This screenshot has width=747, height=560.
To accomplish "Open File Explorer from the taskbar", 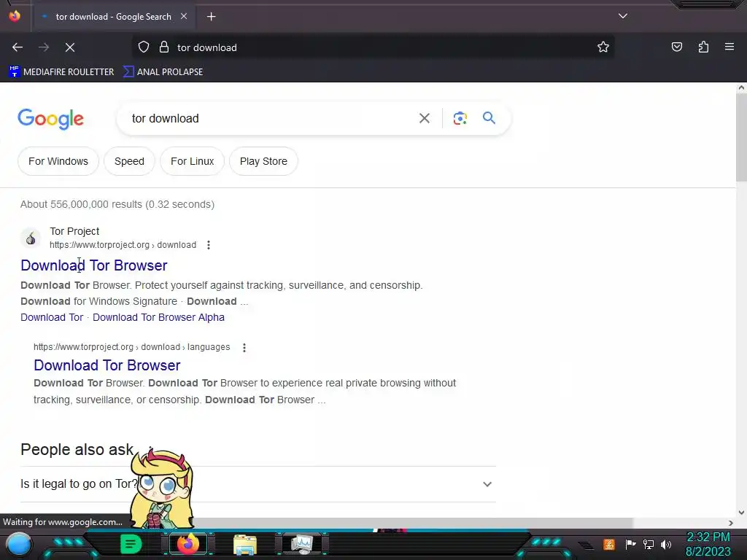I will tap(245, 544).
